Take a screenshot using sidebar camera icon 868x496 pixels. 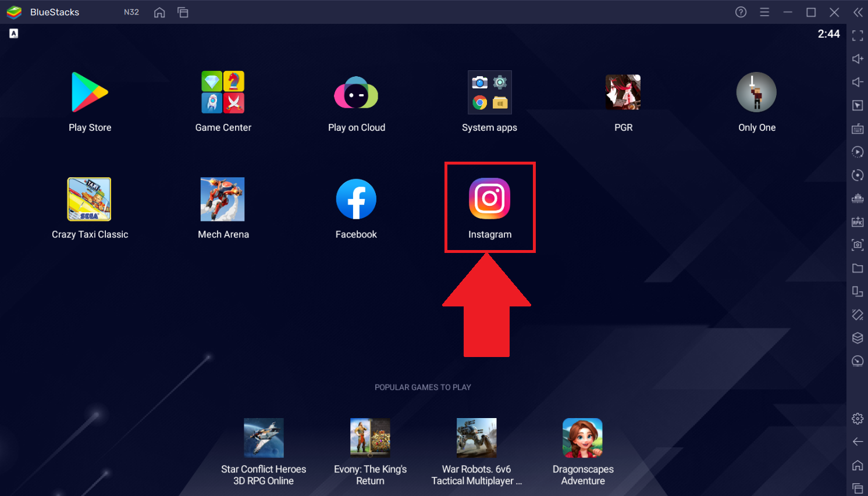[858, 245]
